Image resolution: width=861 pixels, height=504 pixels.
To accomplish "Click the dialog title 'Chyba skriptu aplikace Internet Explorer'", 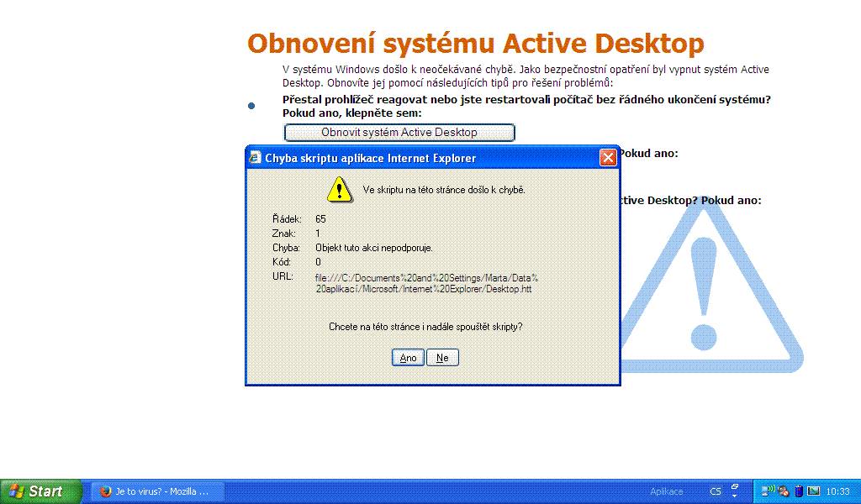I will click(371, 158).
